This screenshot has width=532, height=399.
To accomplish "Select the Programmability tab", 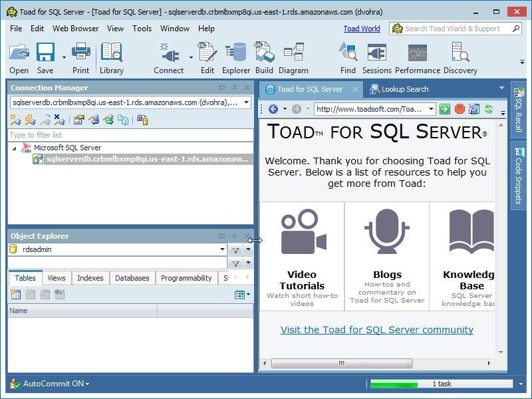I will pos(186,278).
